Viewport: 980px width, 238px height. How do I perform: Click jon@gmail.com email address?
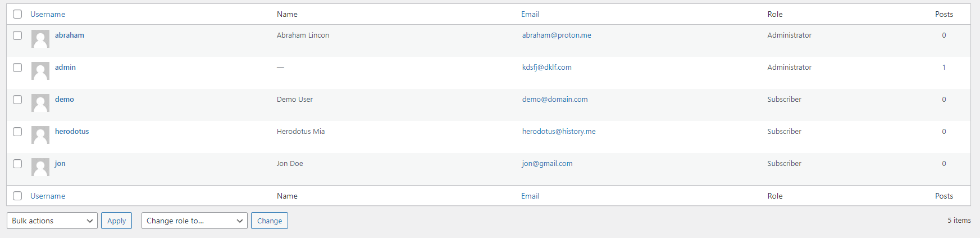point(548,164)
